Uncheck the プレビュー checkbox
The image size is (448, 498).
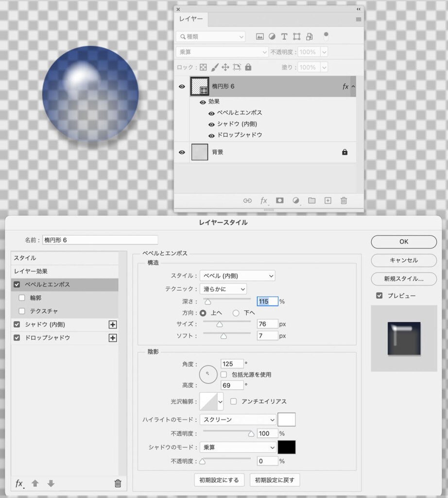(x=379, y=295)
